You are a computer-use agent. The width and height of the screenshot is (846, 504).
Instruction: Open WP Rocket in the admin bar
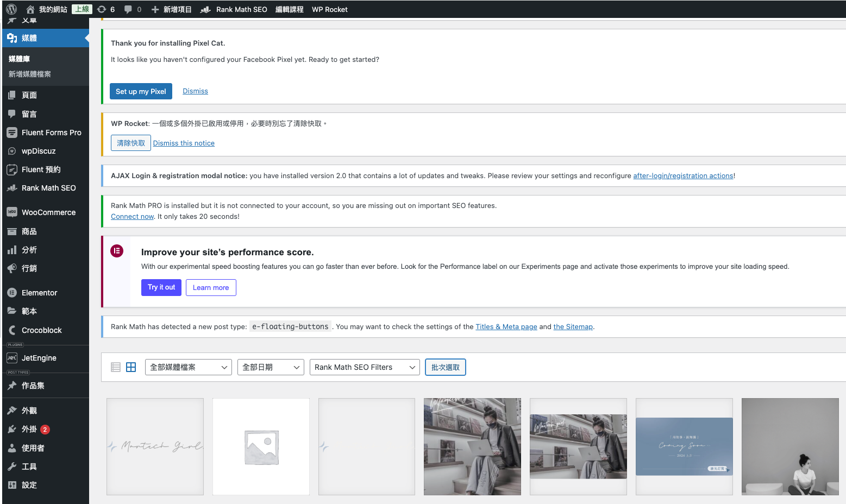329,9
